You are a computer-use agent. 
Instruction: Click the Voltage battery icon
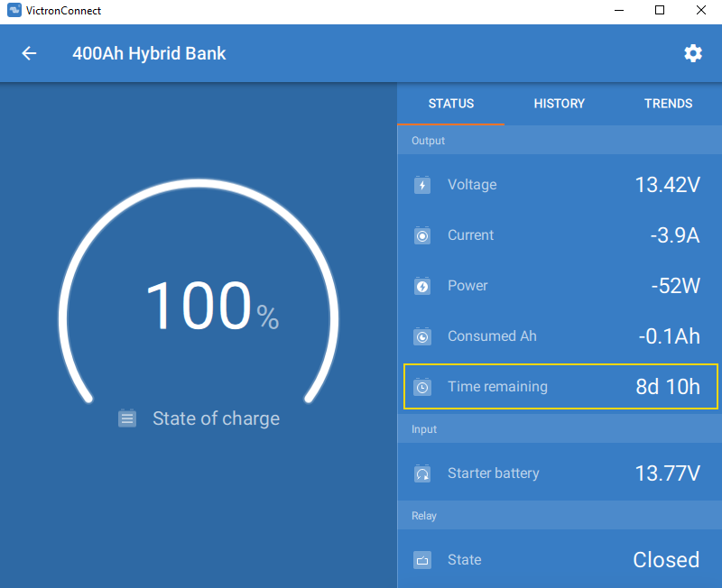click(422, 185)
